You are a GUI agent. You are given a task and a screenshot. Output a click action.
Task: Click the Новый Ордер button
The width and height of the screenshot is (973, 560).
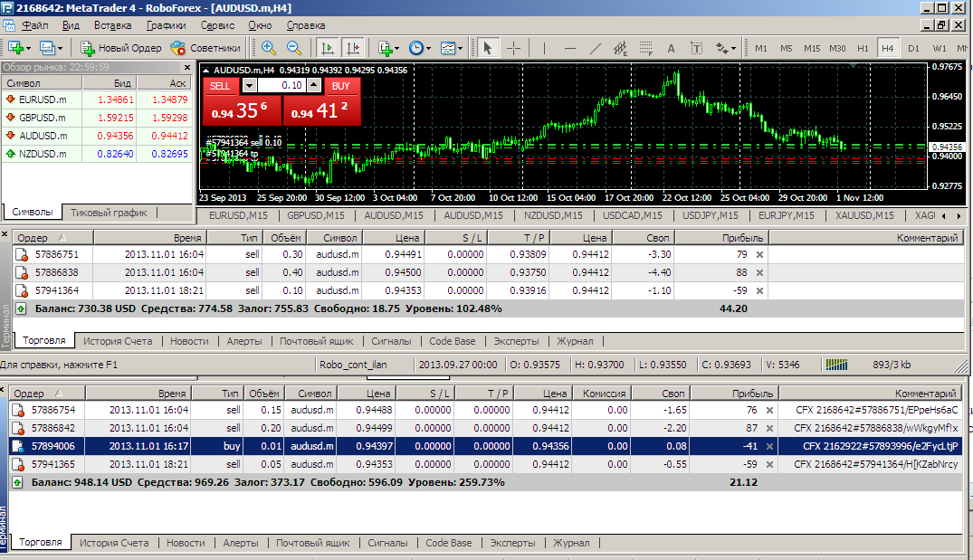click(x=120, y=48)
